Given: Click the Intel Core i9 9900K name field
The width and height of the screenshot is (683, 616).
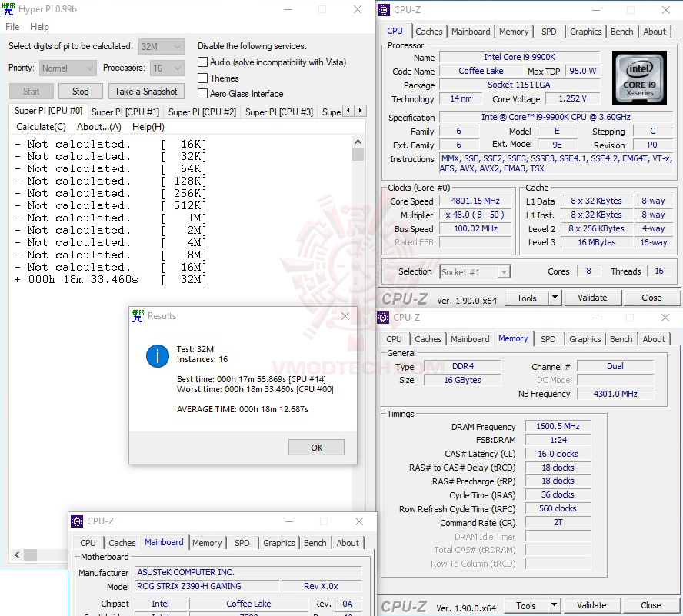Looking at the screenshot, I should pos(519,57).
